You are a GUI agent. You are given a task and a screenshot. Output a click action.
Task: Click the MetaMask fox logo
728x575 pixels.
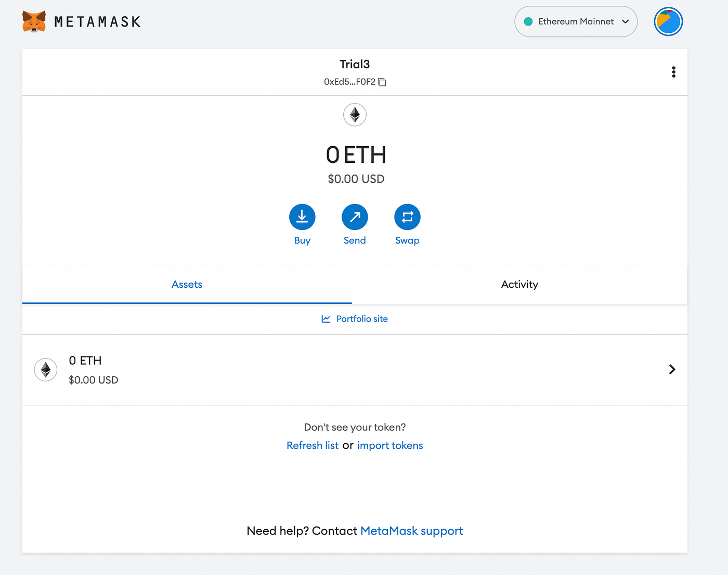34,21
